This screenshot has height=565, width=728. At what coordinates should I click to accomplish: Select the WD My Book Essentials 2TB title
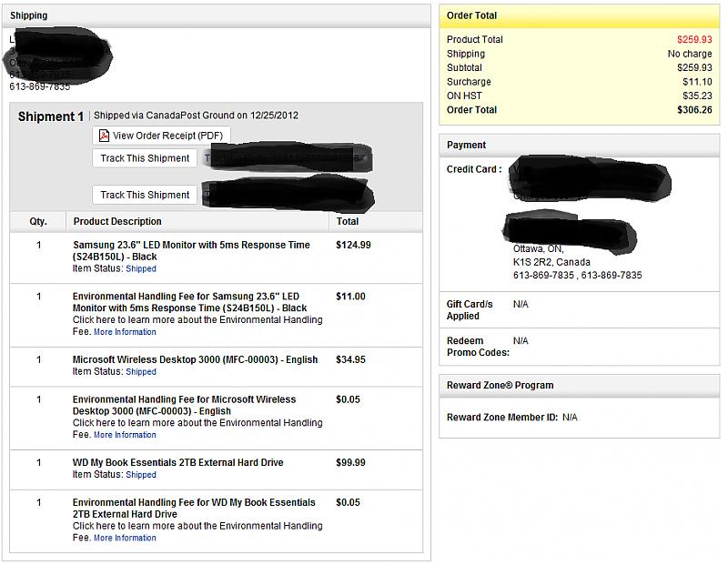tap(177, 462)
